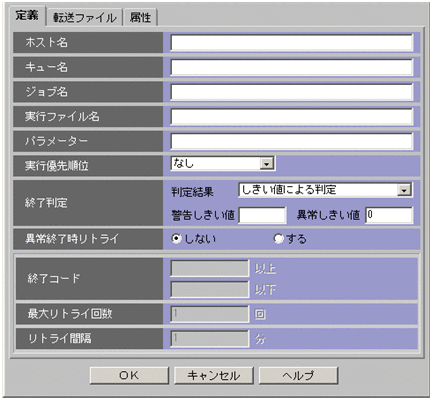The width and height of the screenshot is (433, 401).
Task: Click the 終了コード 以上 field
Action: (x=209, y=268)
